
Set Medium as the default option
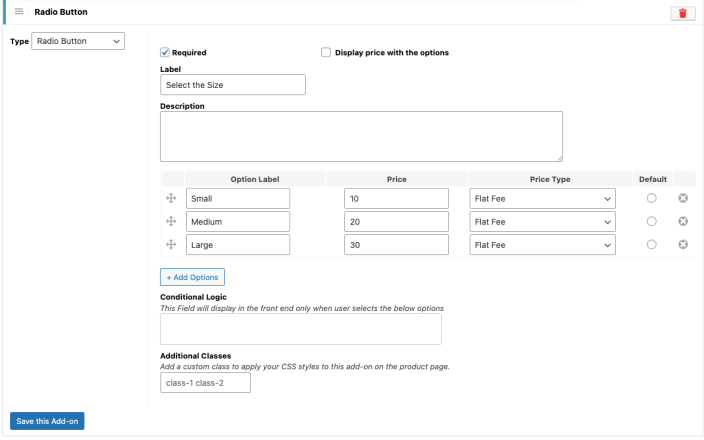[x=651, y=221]
